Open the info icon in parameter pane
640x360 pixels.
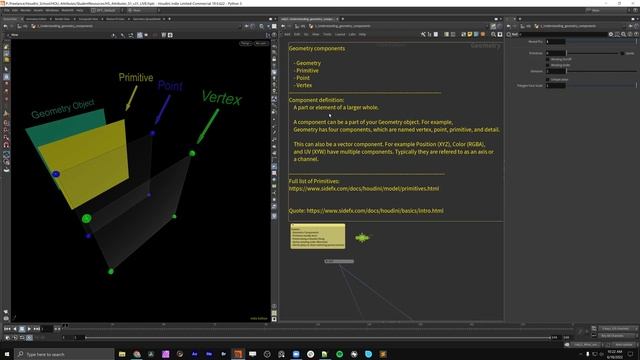click(x=630, y=35)
